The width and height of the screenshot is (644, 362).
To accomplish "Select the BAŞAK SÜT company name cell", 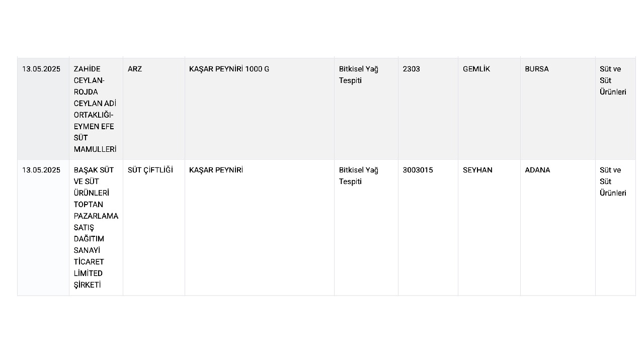I will point(96,227).
